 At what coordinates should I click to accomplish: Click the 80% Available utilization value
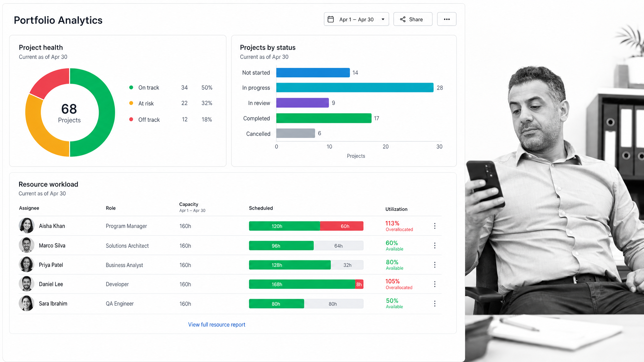(394, 265)
